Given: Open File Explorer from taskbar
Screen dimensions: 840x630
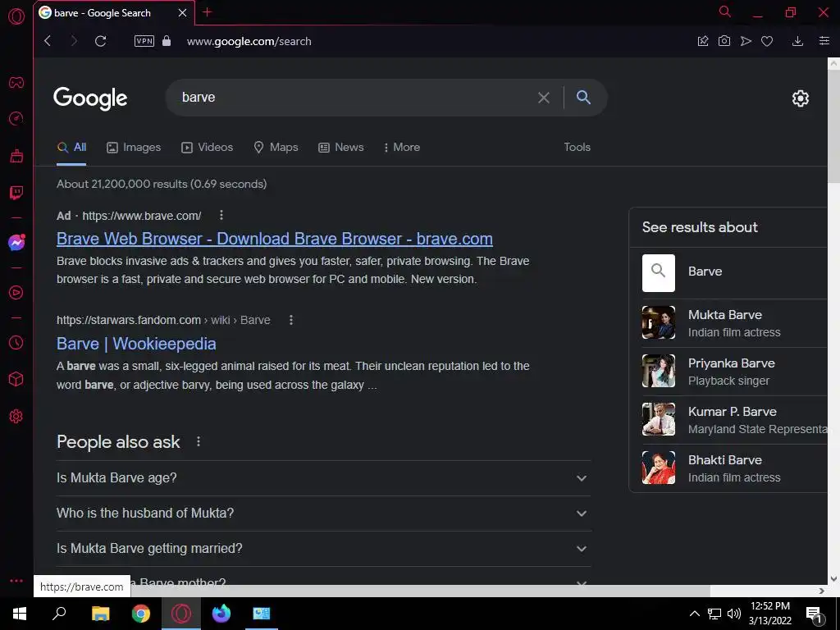Looking at the screenshot, I should (x=100, y=614).
